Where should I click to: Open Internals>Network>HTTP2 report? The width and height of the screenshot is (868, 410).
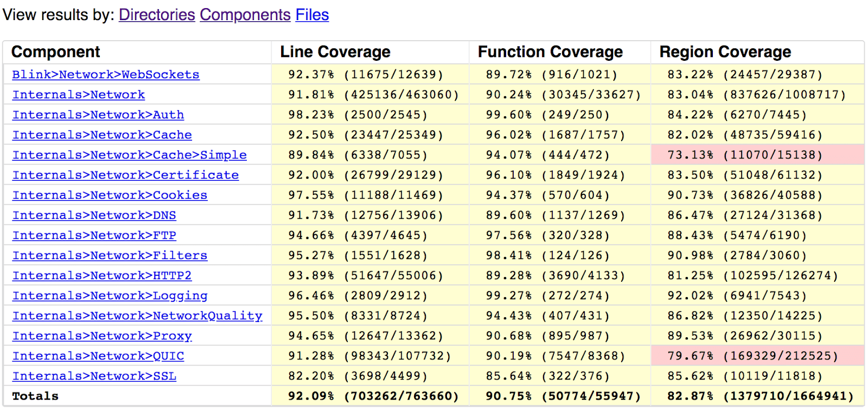(x=102, y=275)
